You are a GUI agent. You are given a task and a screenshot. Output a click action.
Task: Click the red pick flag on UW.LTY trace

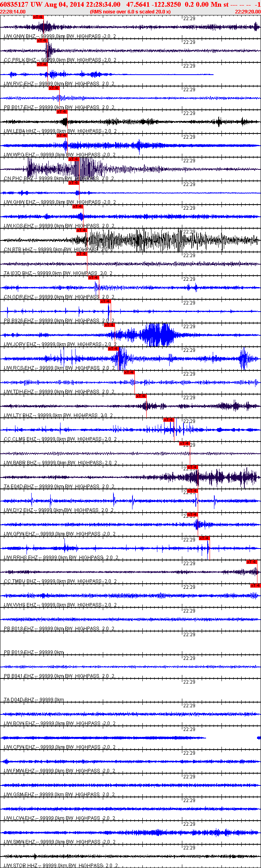pos(141,396)
